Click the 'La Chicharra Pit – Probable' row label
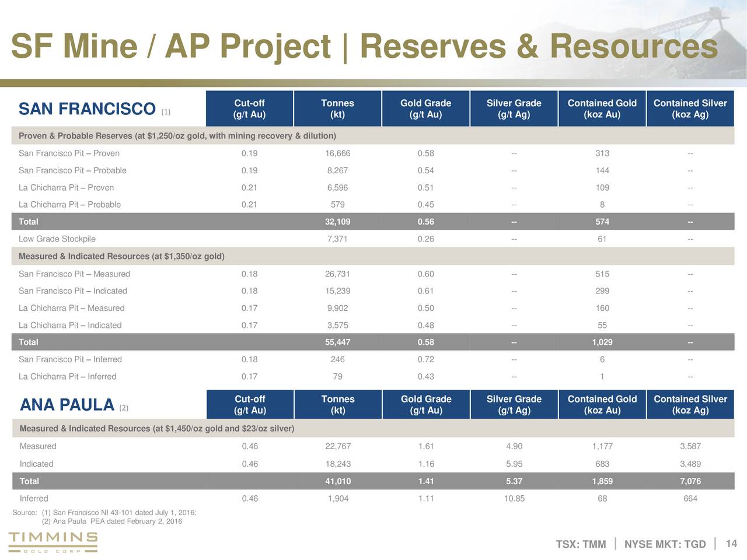The image size is (747, 560). [x=69, y=205]
